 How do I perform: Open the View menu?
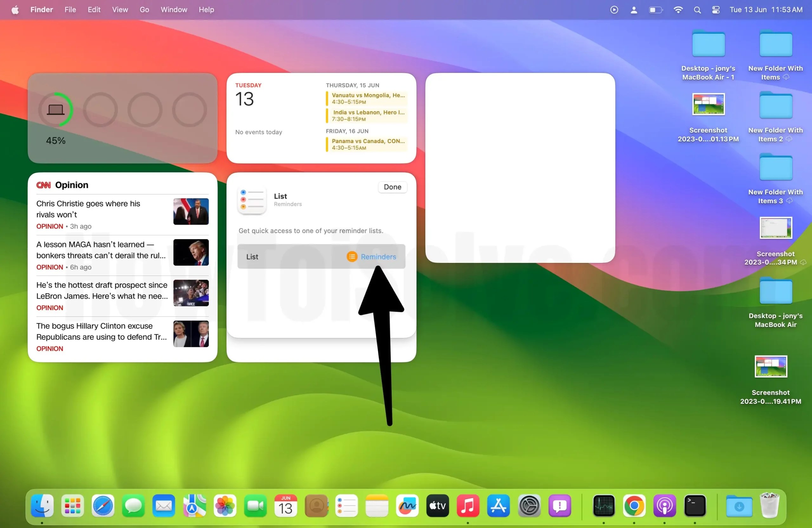[x=119, y=10]
